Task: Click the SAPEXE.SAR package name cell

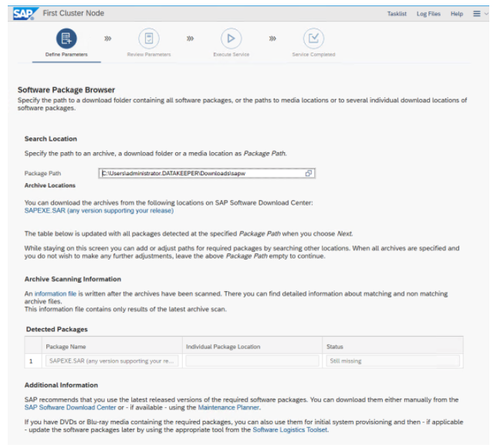Action: pos(112,361)
